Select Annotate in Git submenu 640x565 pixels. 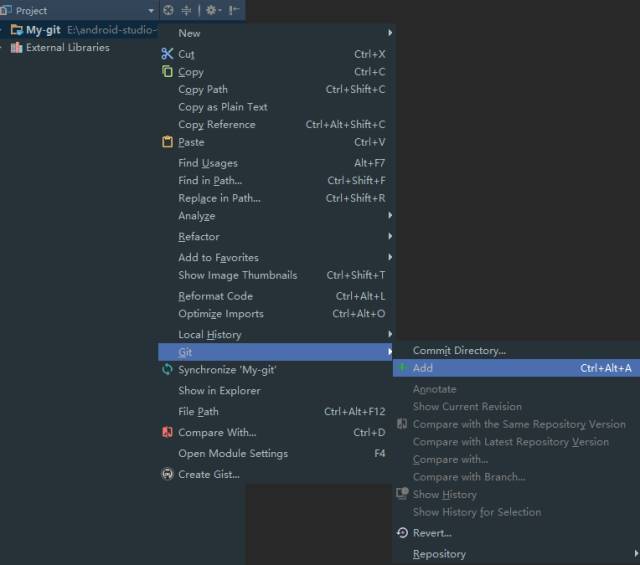(x=516, y=389)
